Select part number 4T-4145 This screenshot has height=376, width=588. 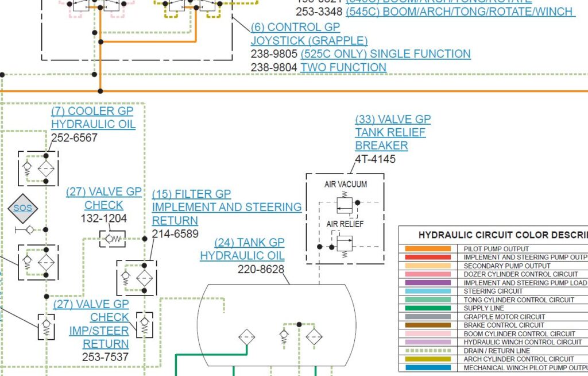click(375, 159)
